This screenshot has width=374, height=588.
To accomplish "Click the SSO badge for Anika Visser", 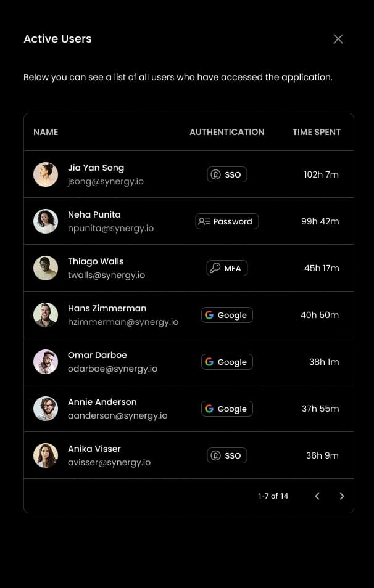I will point(227,455).
